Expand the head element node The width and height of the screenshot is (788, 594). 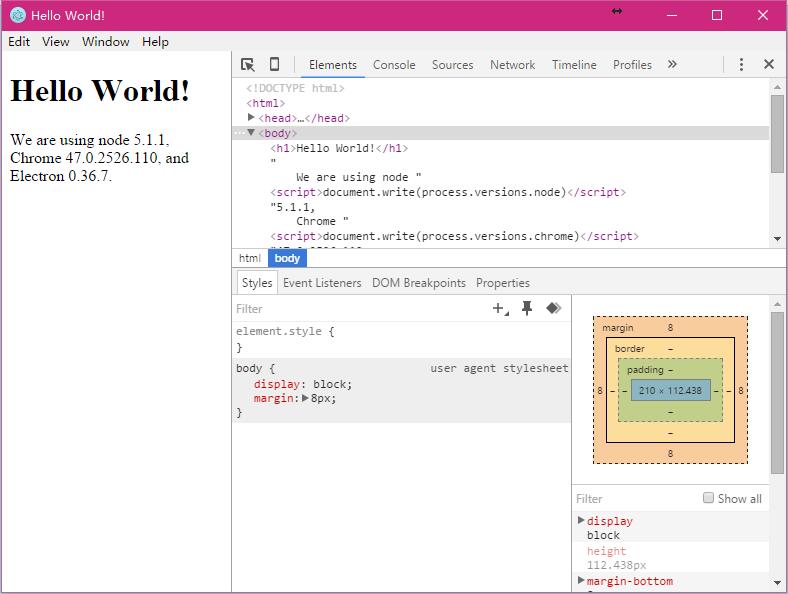point(252,118)
